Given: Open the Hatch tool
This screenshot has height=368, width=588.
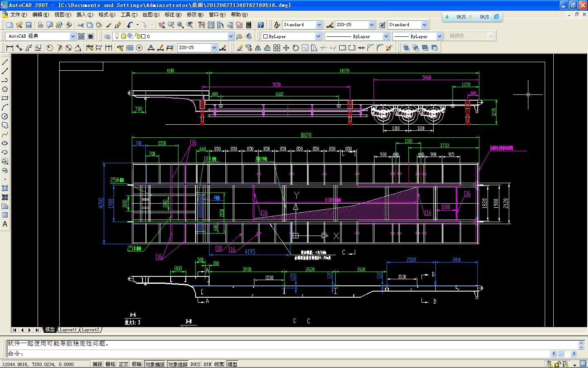Looking at the screenshot, I should (5, 188).
